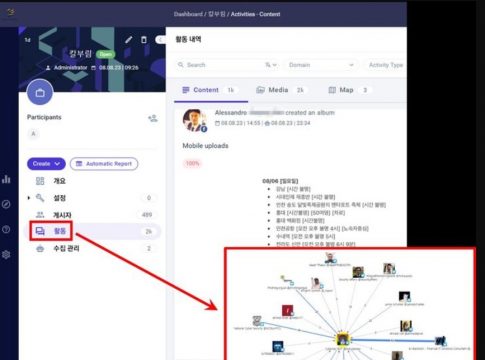Viewport: 485px width, 360px height.
Task: Click the Automatic Report button
Action: pos(104,164)
